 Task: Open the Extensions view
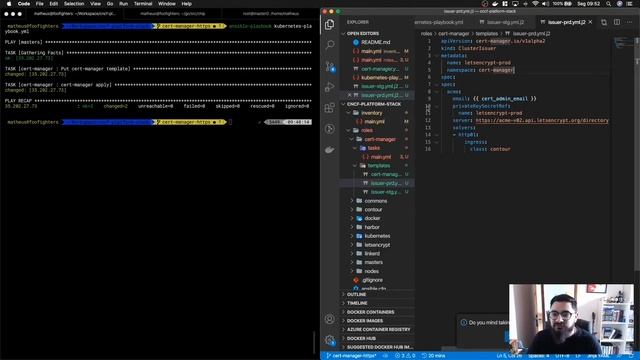click(x=329, y=107)
